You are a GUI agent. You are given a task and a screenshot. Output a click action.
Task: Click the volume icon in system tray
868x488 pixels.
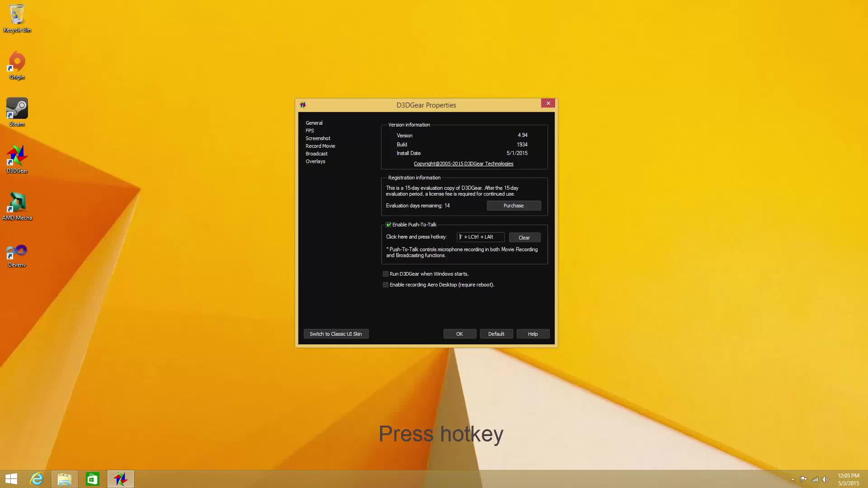(x=826, y=479)
